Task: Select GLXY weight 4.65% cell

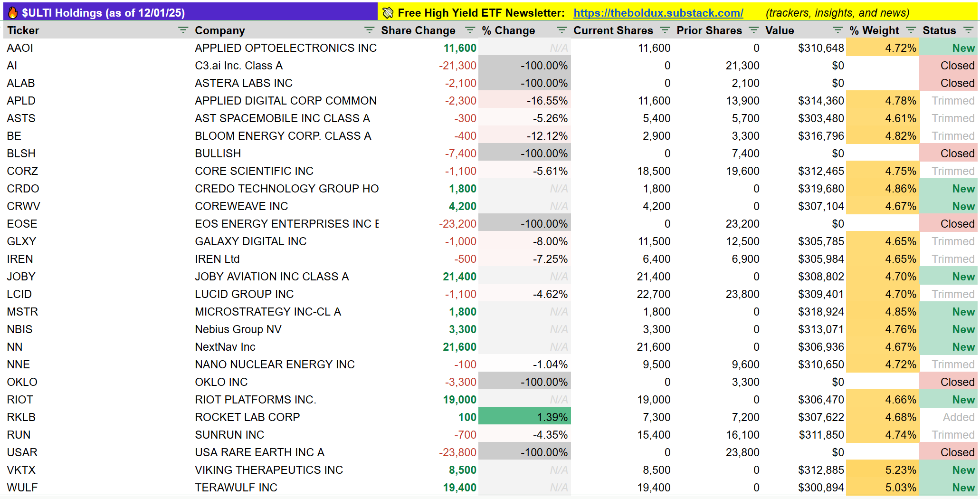Action: point(883,241)
